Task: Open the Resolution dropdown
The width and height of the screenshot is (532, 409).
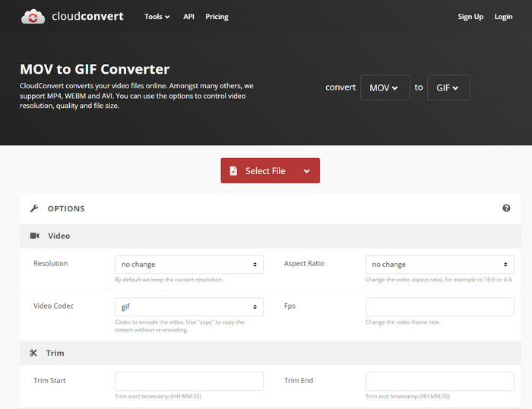Action: click(189, 265)
